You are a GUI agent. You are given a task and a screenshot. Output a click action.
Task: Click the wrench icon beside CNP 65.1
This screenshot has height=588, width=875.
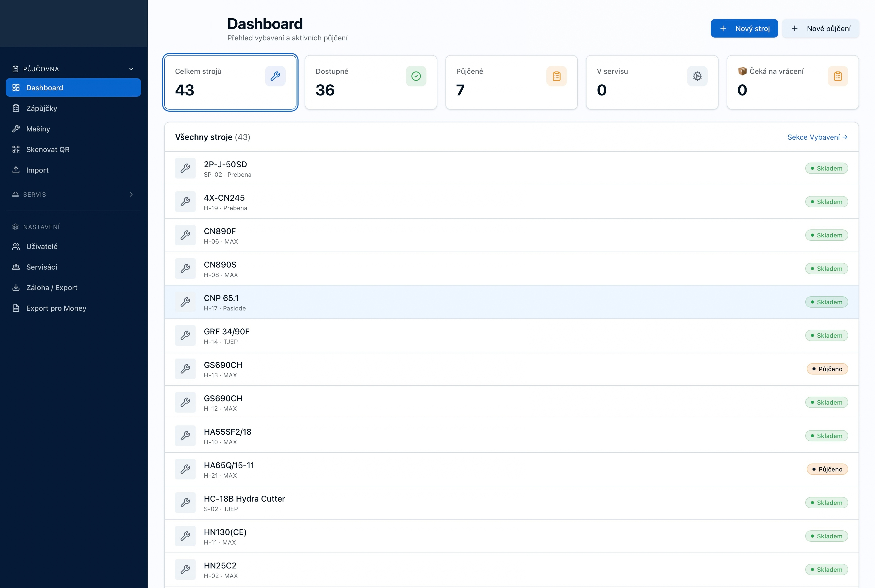tap(185, 302)
